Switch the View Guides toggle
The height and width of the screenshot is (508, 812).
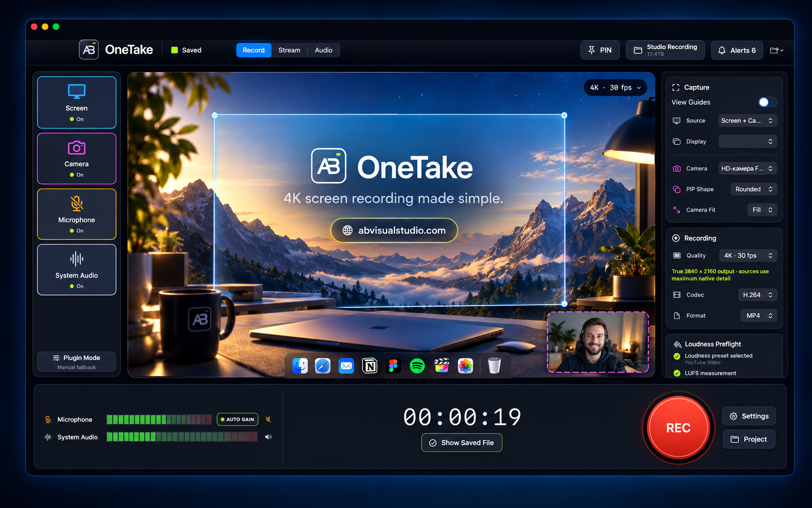767,102
